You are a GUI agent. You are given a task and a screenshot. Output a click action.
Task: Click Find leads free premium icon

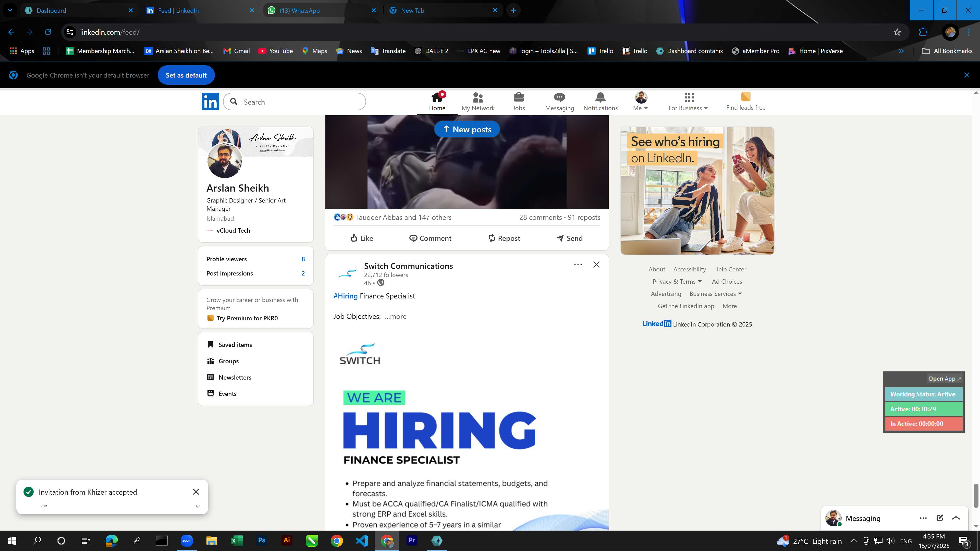pyautogui.click(x=746, y=96)
